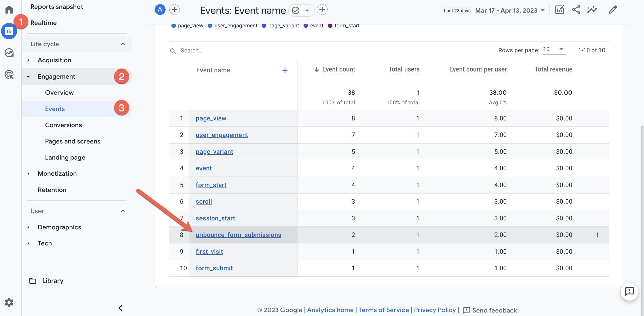644x316 pixels.
Task: Open the Insights sparkline icon
Action: pos(592,10)
